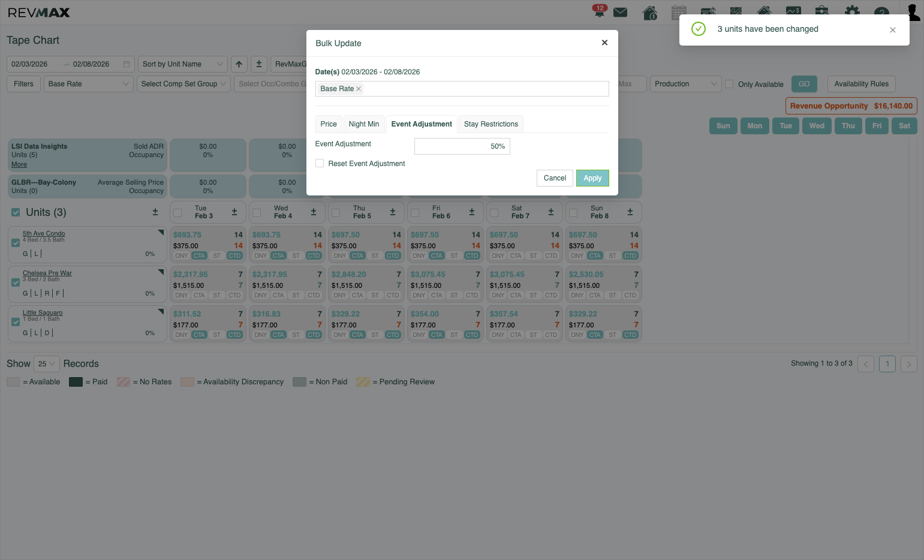Click the plus-minus icon for Thu Feb 5

pos(393,212)
